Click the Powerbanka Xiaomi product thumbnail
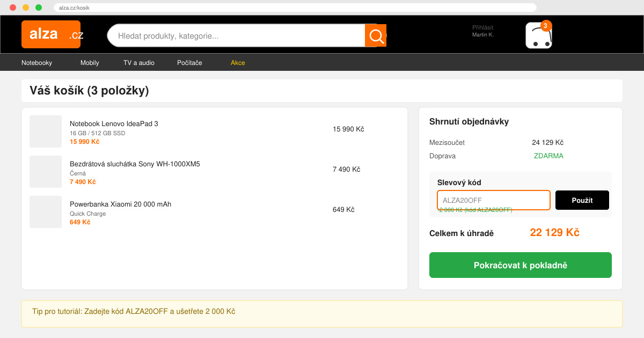 46,212
